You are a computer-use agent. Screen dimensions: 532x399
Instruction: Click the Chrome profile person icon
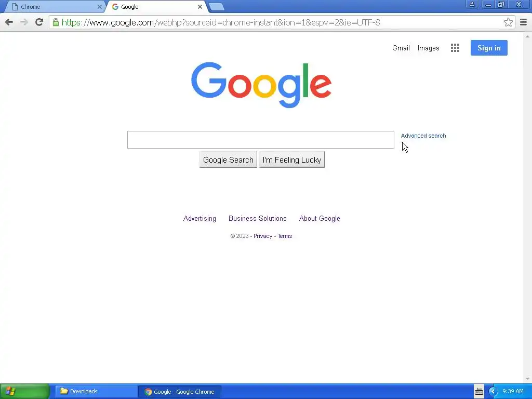tap(472, 4)
